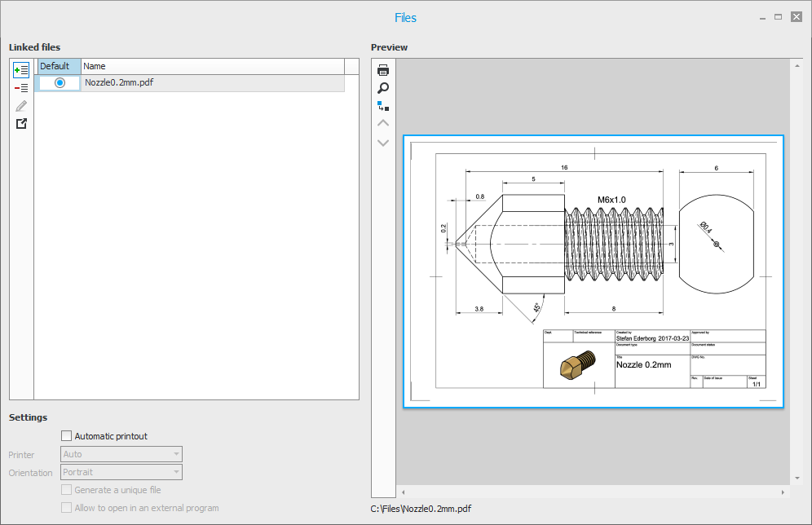Image resolution: width=812 pixels, height=525 pixels.
Task: Click the magnifier zoom icon in preview
Action: point(383,88)
